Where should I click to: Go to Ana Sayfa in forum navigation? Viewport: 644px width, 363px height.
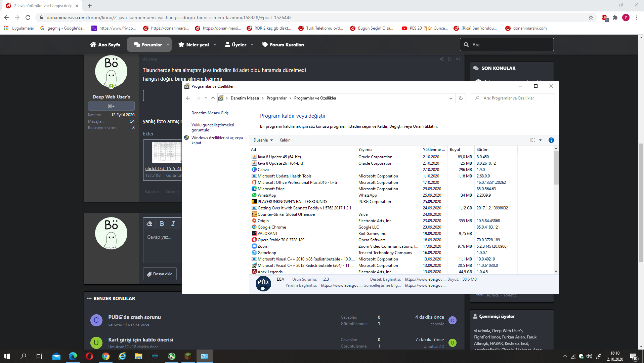pos(105,45)
